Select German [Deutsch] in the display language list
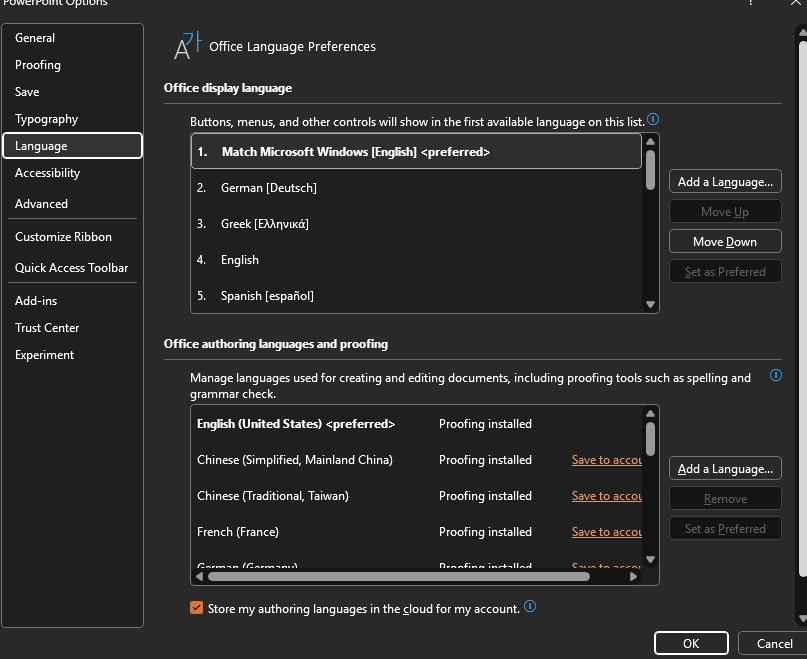 coord(268,187)
